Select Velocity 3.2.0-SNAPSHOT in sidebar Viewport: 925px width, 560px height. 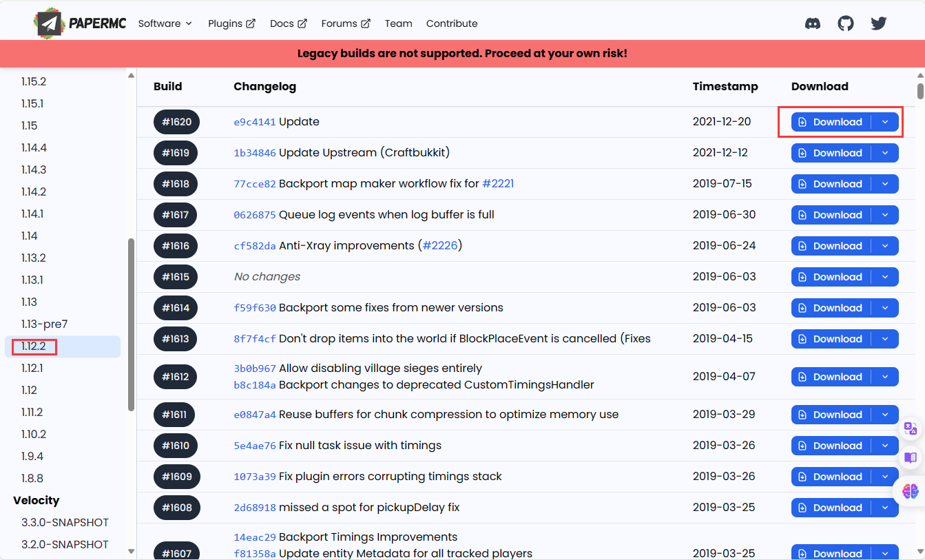coord(63,544)
